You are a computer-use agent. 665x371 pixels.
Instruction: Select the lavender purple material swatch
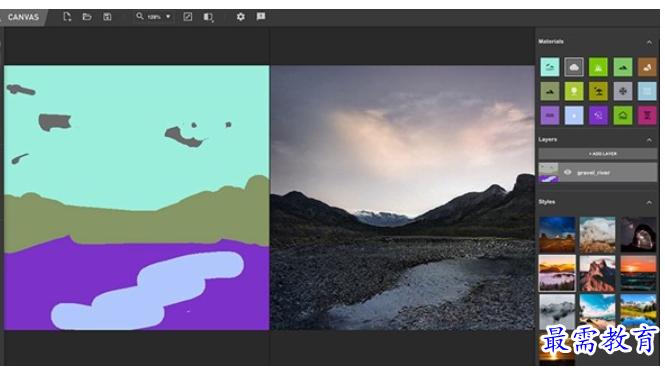(550, 115)
